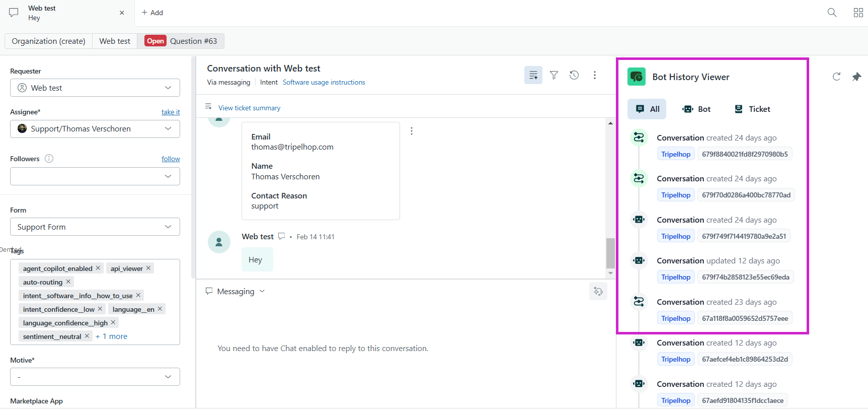Remove the language_confidence__high tag

(x=113, y=322)
